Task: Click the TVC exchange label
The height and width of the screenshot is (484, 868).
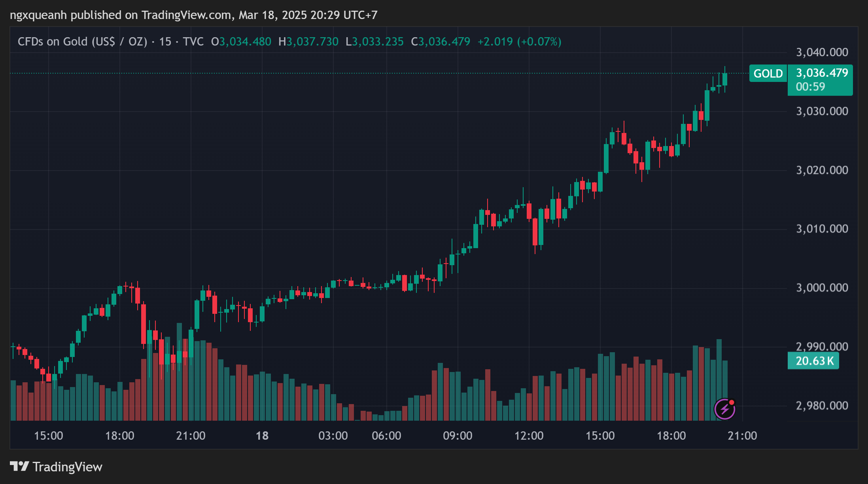Action: [x=193, y=42]
